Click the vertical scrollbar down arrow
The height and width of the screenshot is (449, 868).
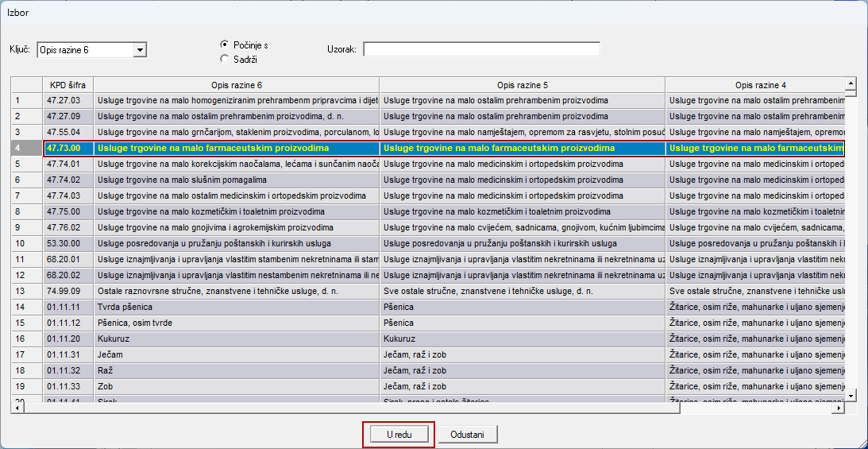coord(851,395)
